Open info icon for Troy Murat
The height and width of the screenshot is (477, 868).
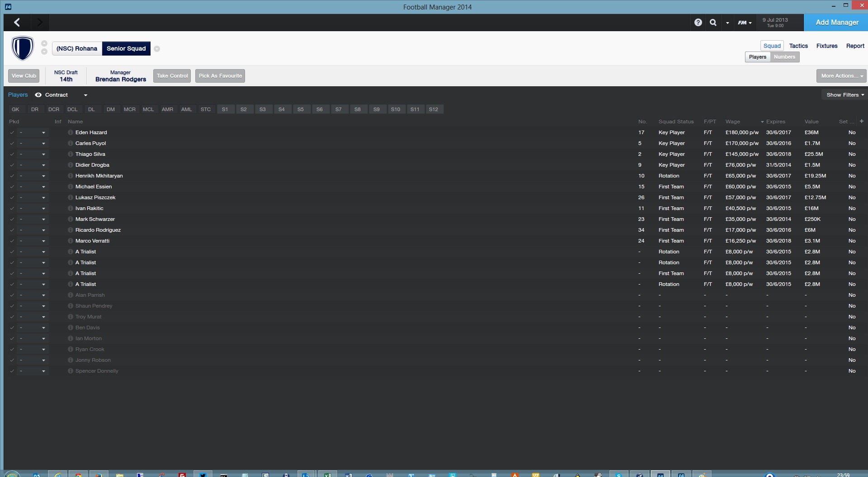[x=71, y=317]
